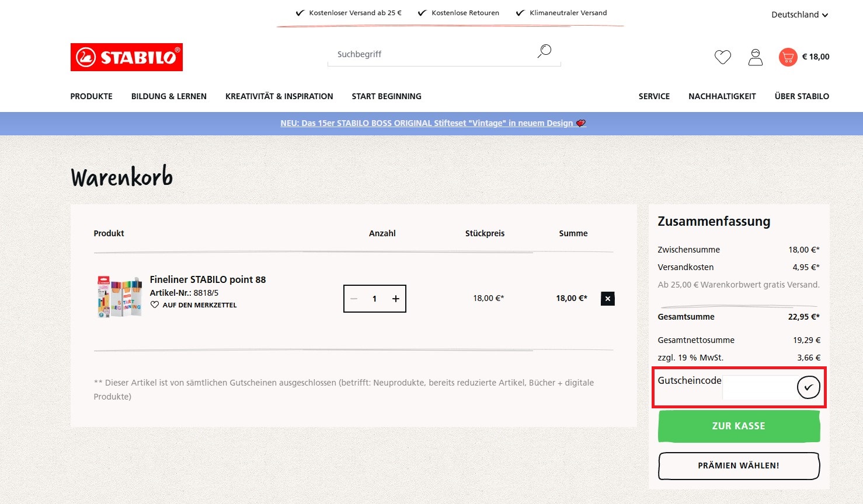This screenshot has height=504, width=863.
Task: Click the AUF DEN MERKZETTEL link
Action: 200,305
